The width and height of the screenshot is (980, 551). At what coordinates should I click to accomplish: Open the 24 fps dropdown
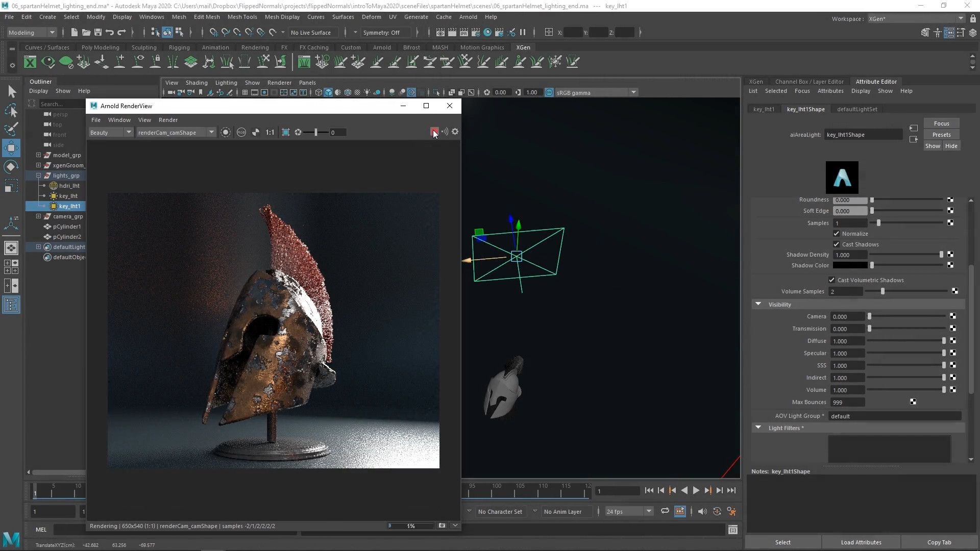629,511
